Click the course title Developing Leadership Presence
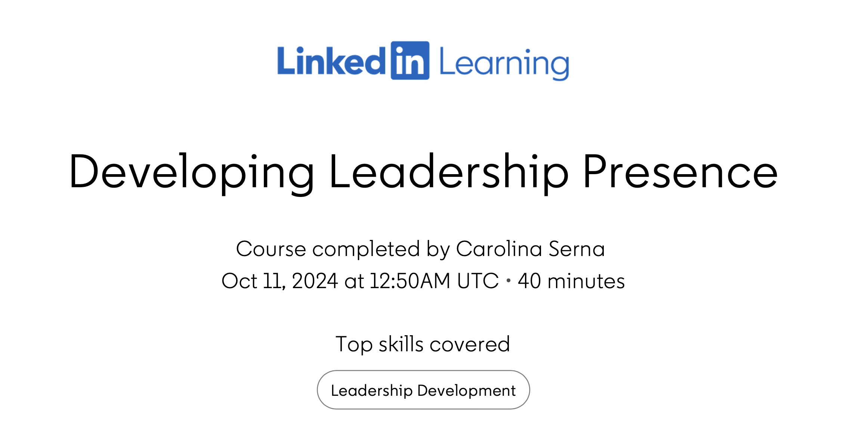Image resolution: width=868 pixels, height=438 pixels. click(x=423, y=173)
